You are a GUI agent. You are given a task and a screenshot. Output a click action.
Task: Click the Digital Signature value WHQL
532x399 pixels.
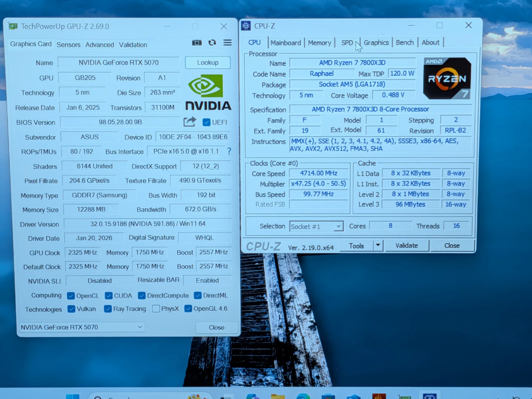pos(205,238)
